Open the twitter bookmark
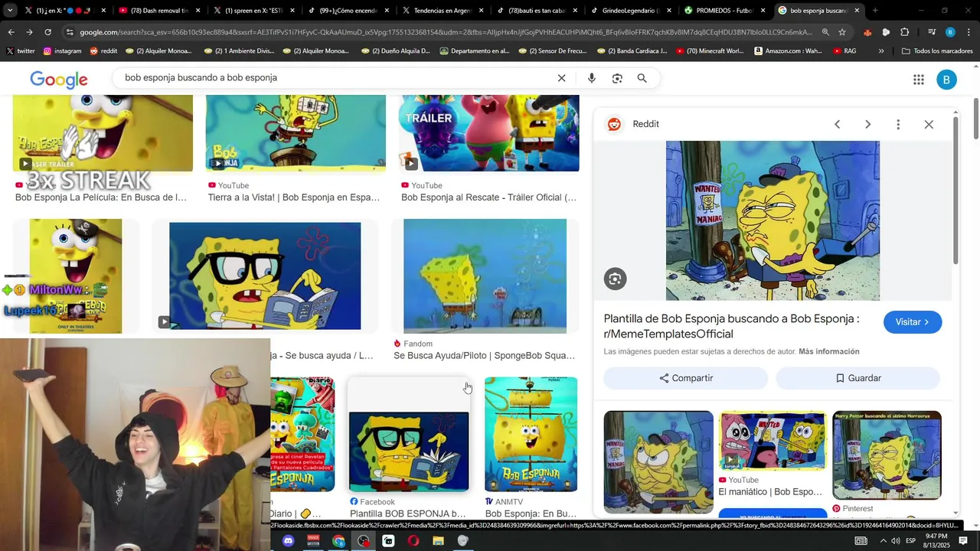 21,51
